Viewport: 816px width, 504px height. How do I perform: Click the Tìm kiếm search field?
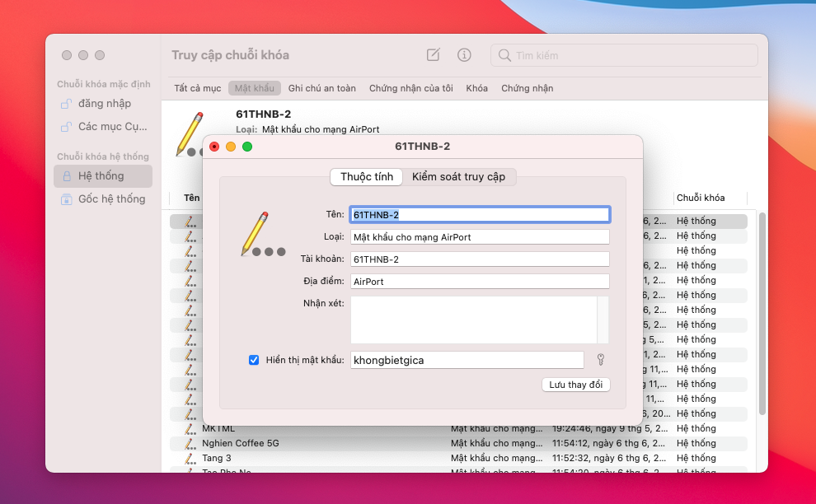pos(624,55)
